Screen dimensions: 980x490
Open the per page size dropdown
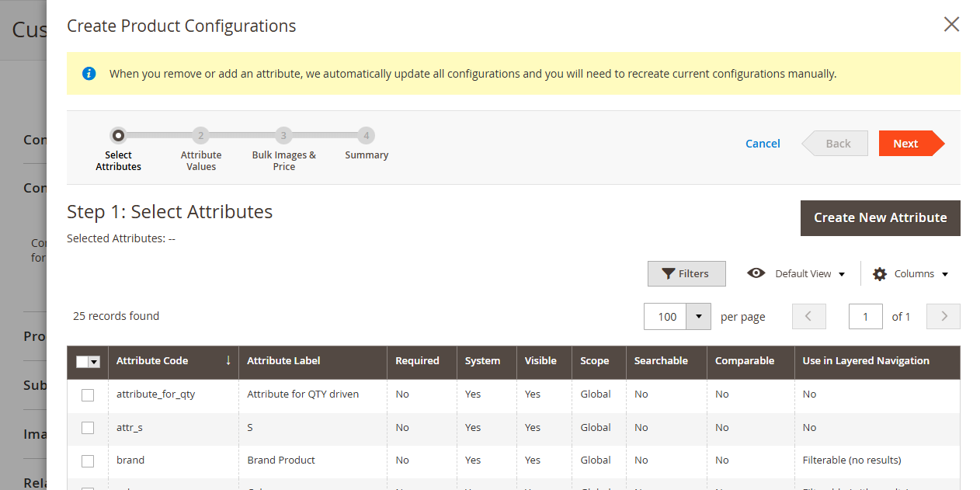(700, 316)
